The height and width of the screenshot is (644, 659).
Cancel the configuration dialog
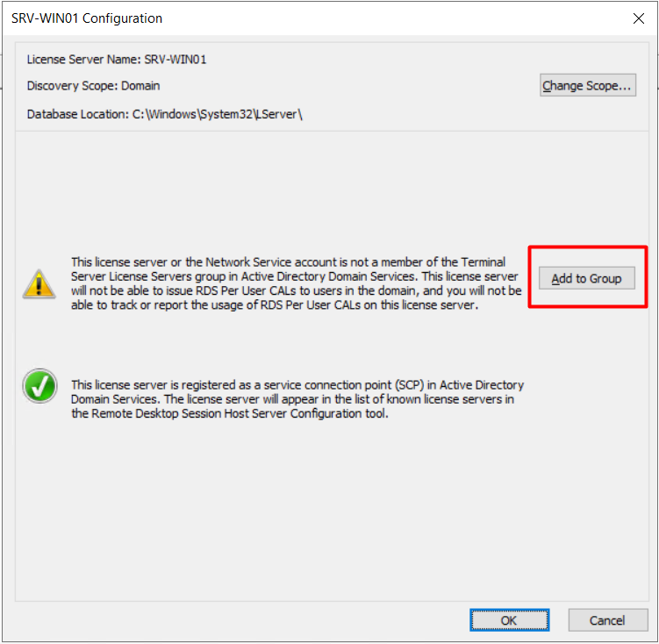[607, 620]
